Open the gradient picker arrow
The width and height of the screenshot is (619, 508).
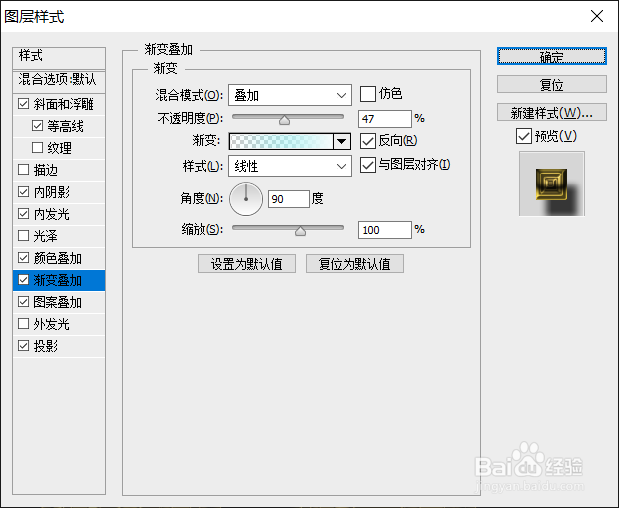[x=341, y=141]
